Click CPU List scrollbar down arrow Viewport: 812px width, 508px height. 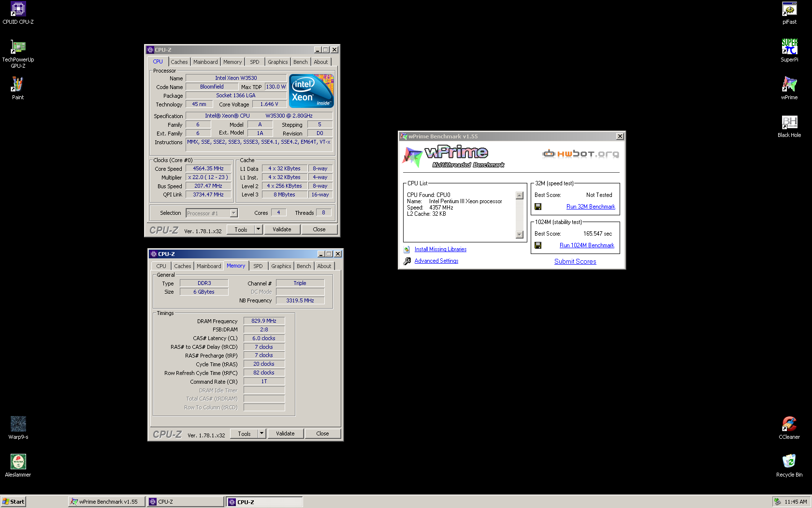click(520, 235)
